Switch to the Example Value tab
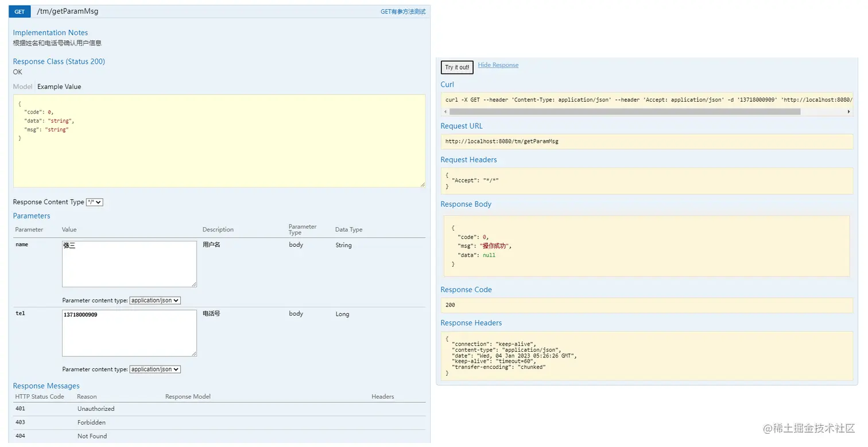This screenshot has height=447, width=868. tap(59, 87)
